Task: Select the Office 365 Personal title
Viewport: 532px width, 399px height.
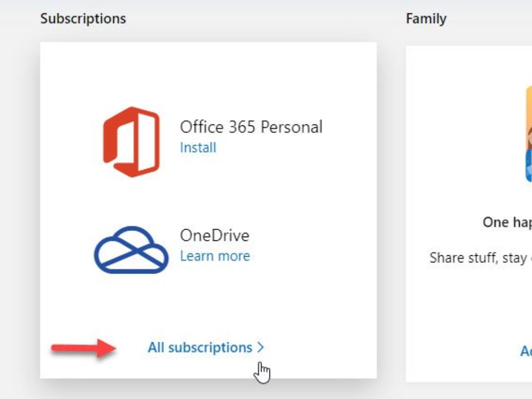Action: click(251, 127)
